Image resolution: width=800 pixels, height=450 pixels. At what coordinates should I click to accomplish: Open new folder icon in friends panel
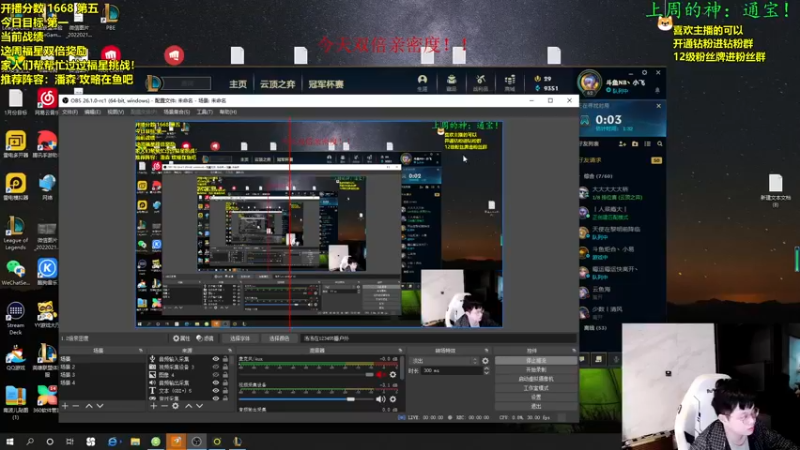(x=635, y=144)
